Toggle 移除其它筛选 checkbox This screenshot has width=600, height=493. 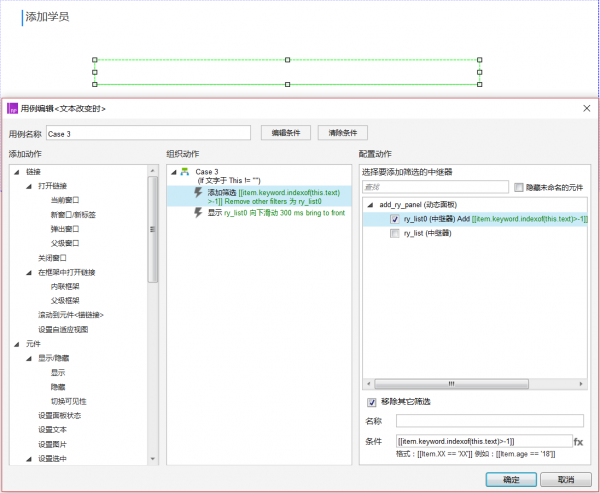click(x=372, y=402)
